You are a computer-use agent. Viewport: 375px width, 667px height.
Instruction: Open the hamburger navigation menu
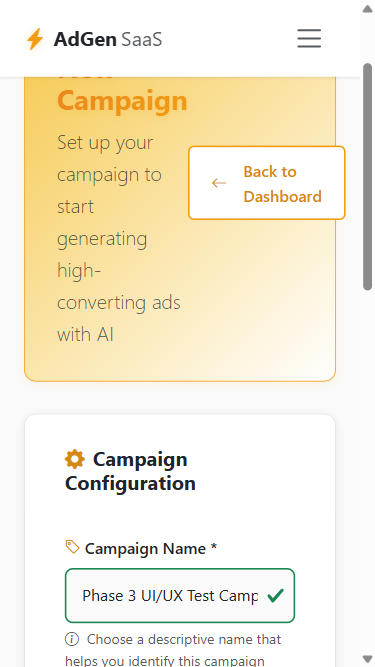[x=309, y=39]
